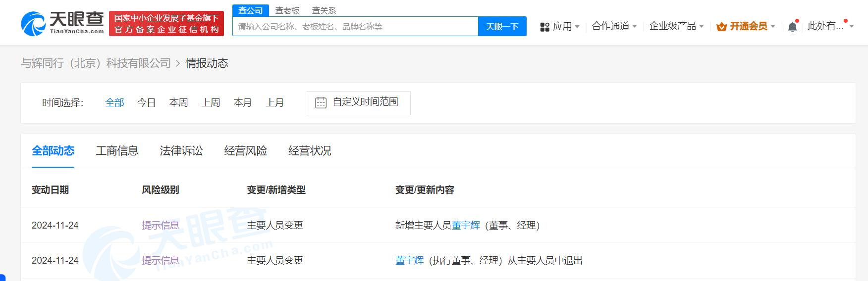Expand the 合作通道 dropdown

pyautogui.click(x=614, y=26)
